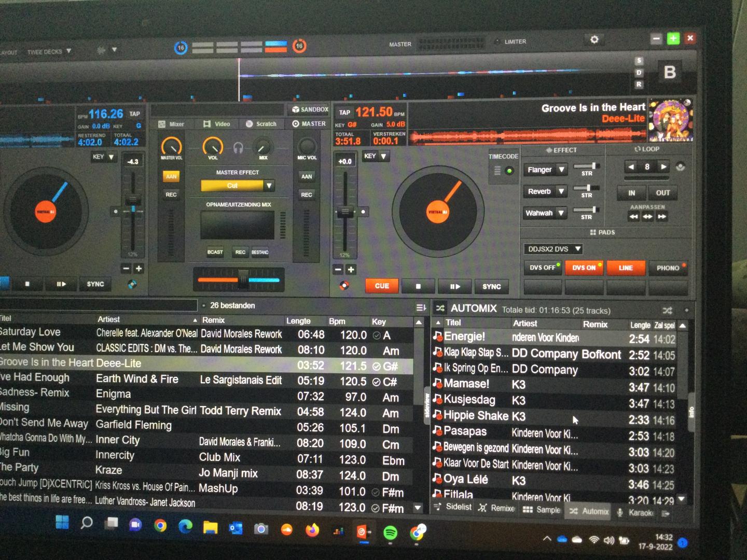Viewport: 747px width, 560px height.
Task: Click the loop move-back adjust arrow
Action: [633, 217]
